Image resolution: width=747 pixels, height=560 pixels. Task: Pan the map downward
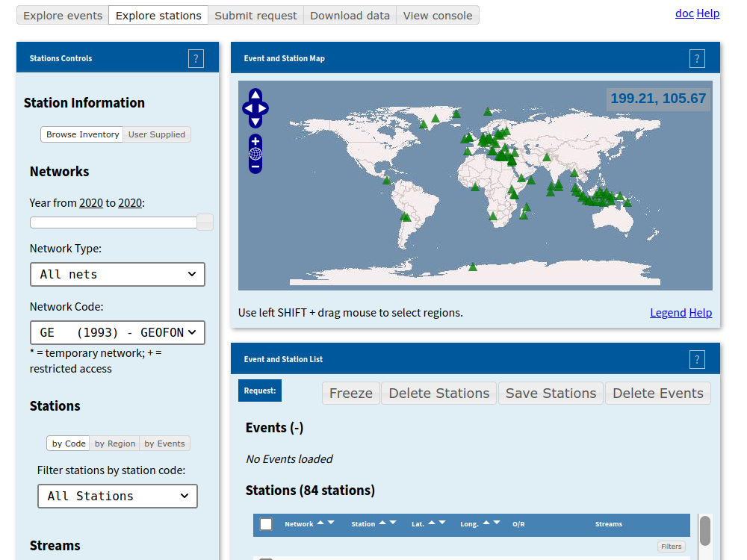pos(255,122)
